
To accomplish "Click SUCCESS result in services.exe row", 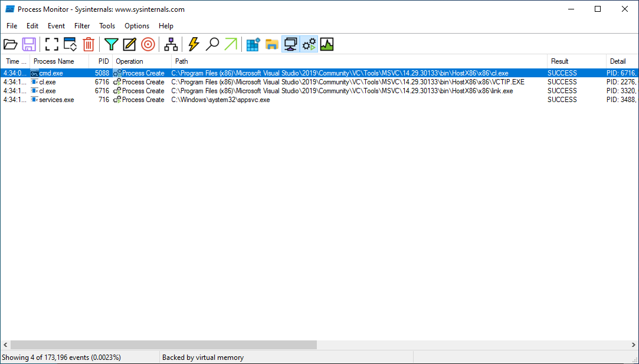I will pyautogui.click(x=562, y=100).
